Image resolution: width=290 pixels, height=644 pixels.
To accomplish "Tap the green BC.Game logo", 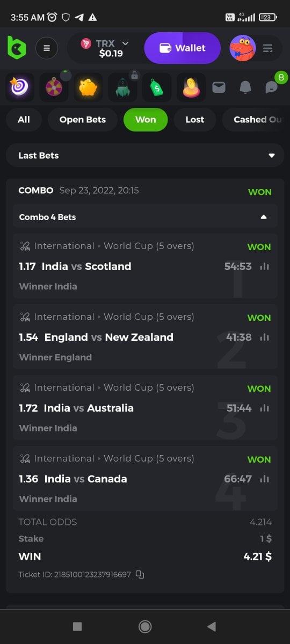I will [x=17, y=48].
